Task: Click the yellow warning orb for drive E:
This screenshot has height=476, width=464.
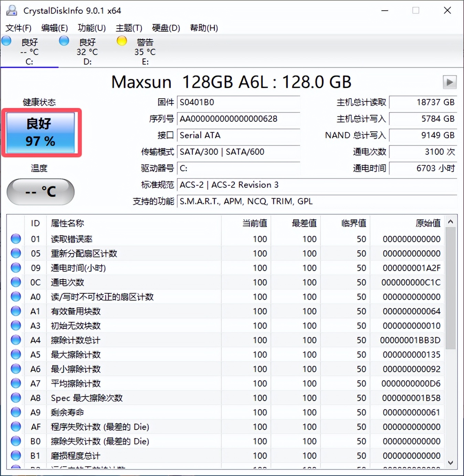Action: click(x=122, y=41)
